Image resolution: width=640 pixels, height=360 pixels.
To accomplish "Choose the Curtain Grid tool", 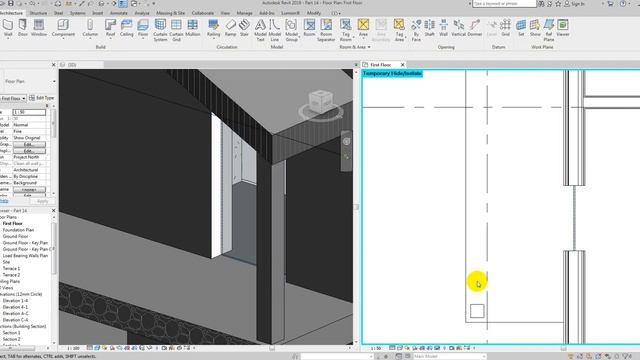I will (176, 30).
